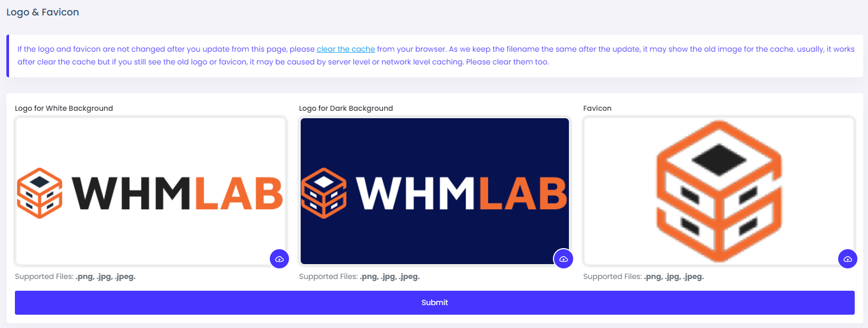The height and width of the screenshot is (328, 868).
Task: Click supported files text under dark logo
Action: click(359, 276)
